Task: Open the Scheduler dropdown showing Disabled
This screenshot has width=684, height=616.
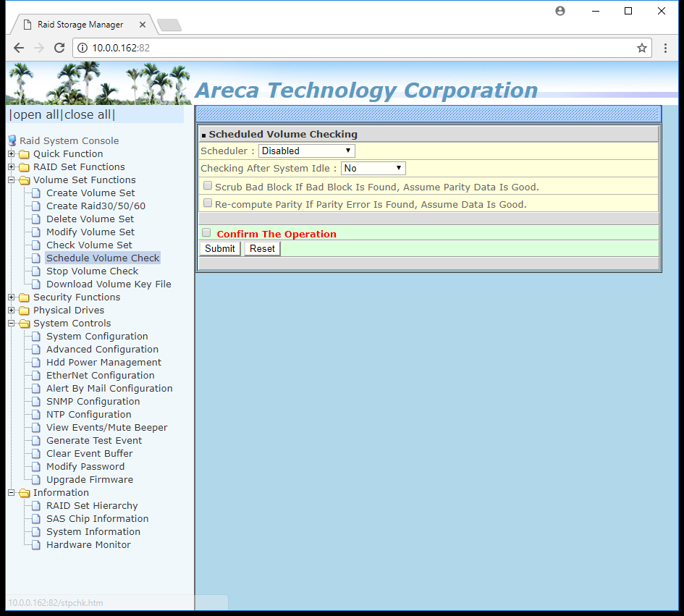Action: (x=307, y=151)
